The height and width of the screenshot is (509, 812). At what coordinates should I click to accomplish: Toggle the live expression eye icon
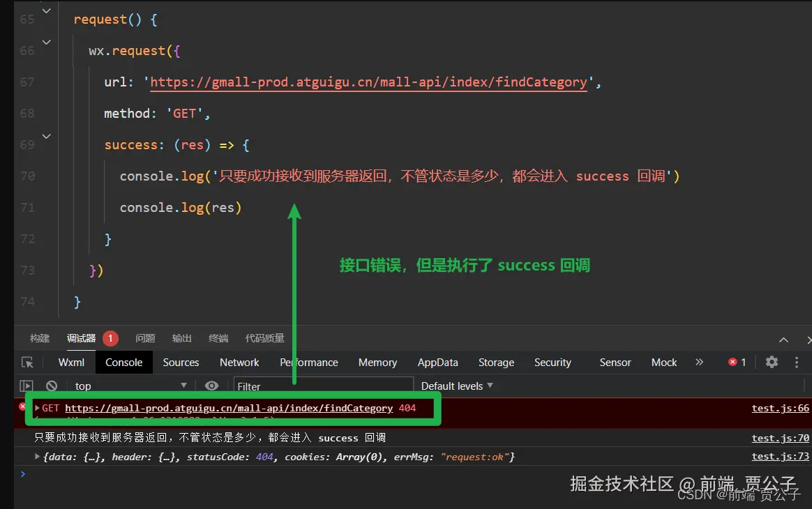[212, 385]
